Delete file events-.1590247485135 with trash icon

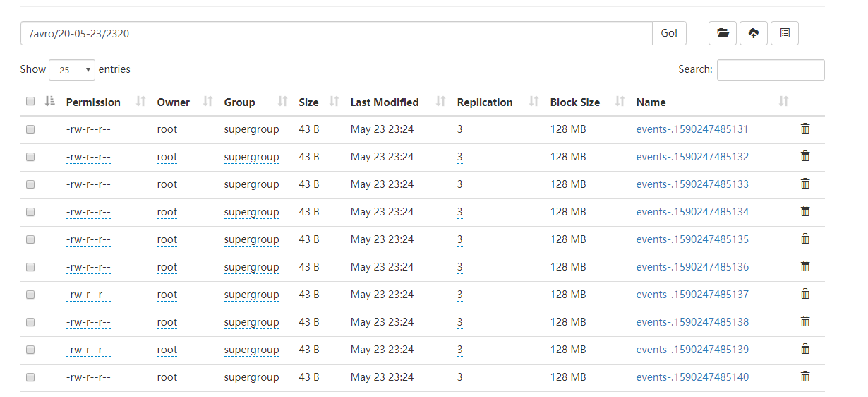tap(805, 239)
